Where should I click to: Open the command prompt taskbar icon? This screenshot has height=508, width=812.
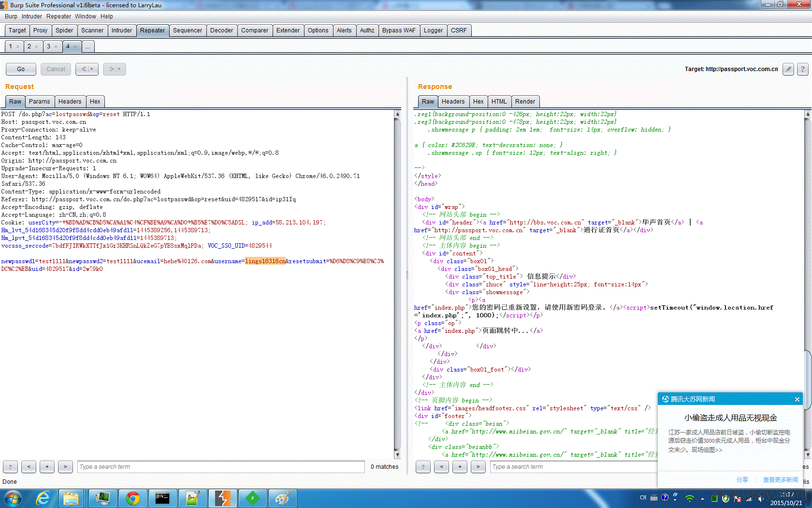click(162, 498)
